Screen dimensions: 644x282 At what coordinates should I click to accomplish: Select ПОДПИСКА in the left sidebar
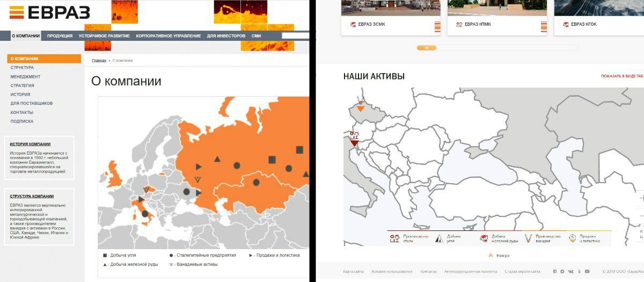[21, 121]
